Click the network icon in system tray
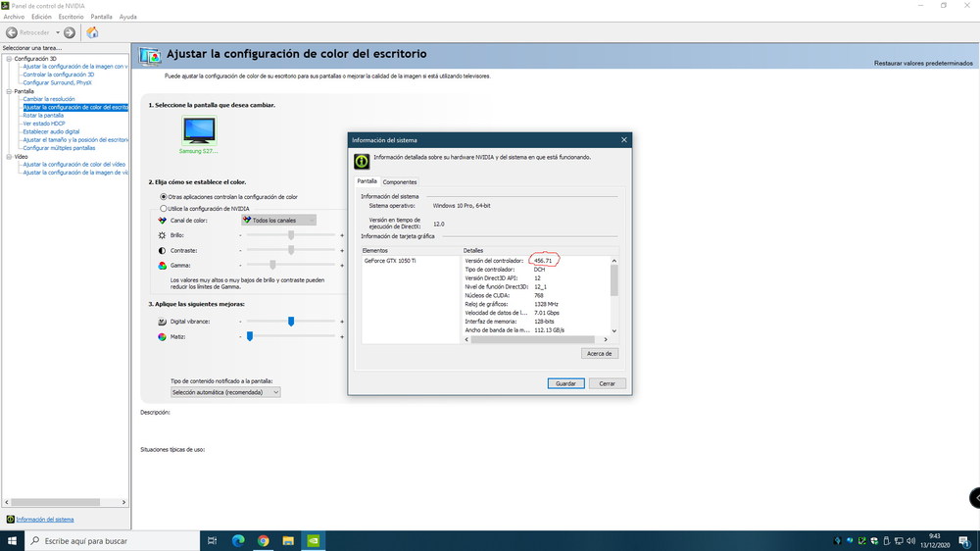Viewport: 980px width, 551px height. 899,541
